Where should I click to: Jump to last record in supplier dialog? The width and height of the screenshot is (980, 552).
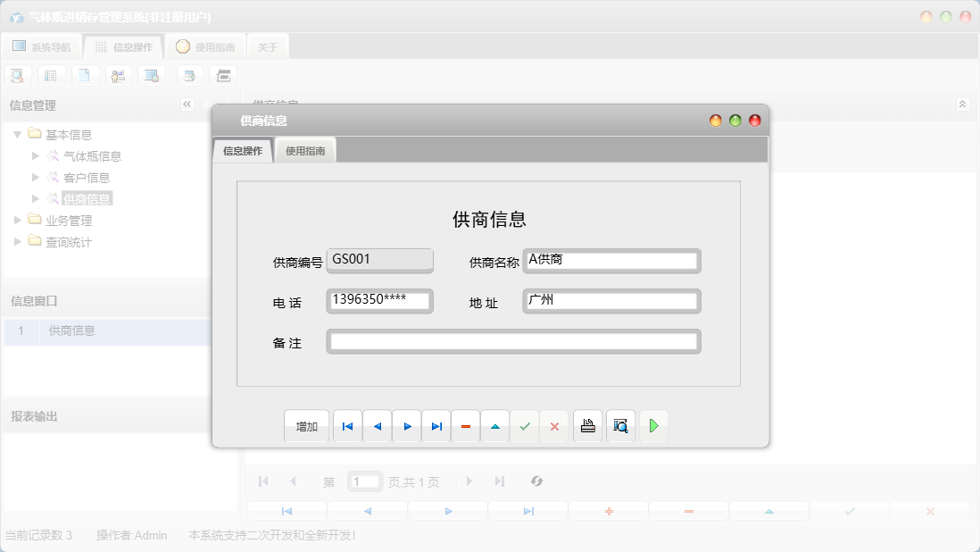click(436, 427)
